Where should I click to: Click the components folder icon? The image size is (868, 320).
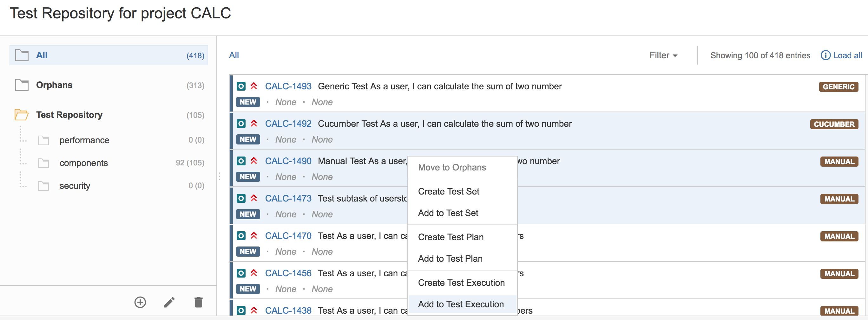(43, 163)
